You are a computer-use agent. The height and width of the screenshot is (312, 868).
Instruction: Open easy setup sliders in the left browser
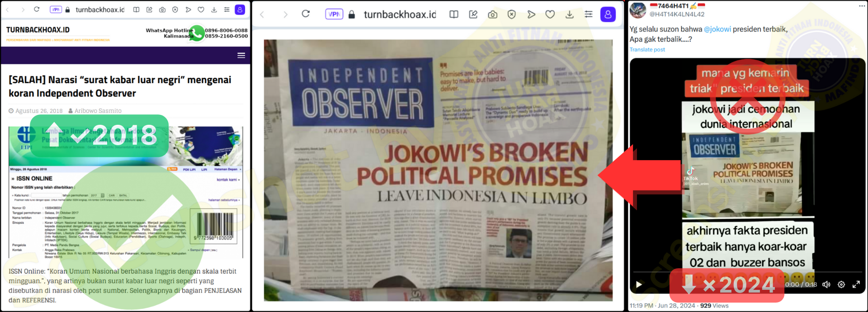(x=227, y=9)
